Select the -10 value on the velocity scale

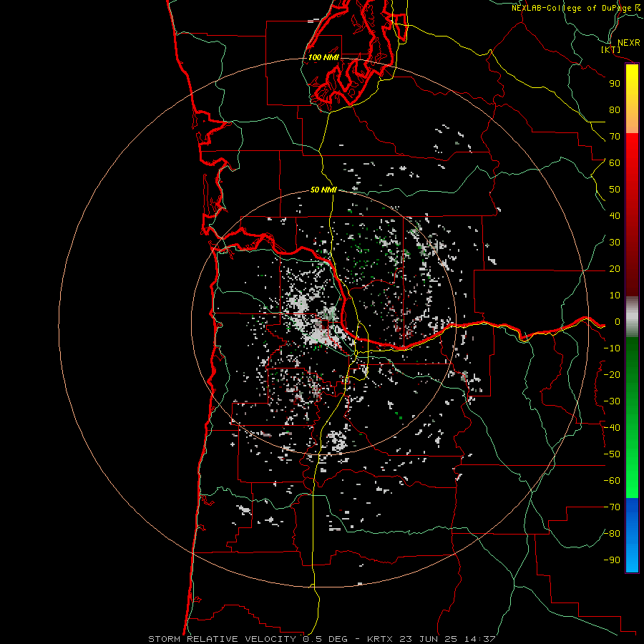(612, 348)
